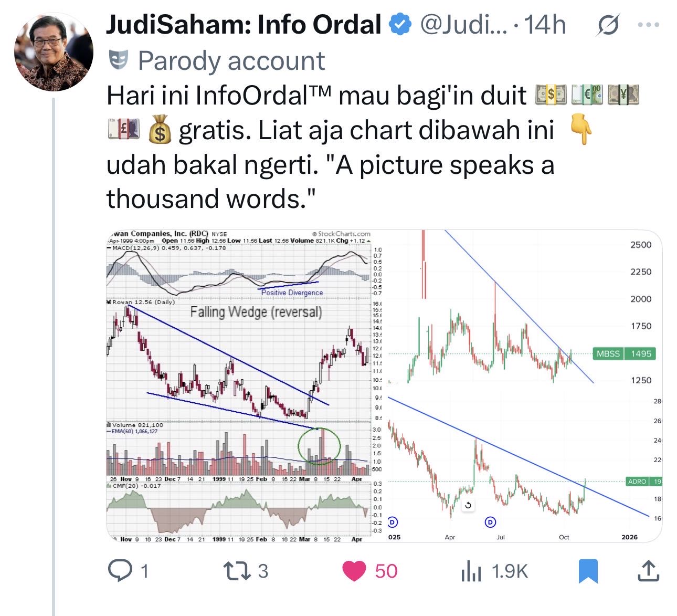
Task: Click the Parody account label
Action: (231, 61)
